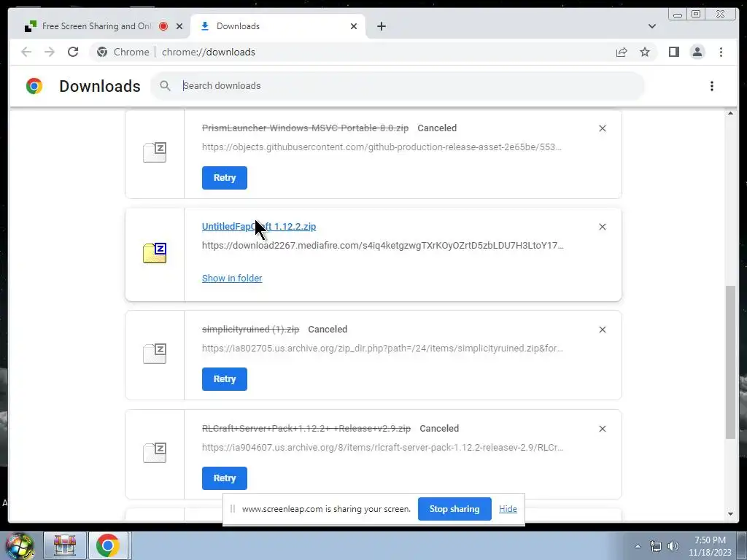Image resolution: width=747 pixels, height=560 pixels.
Task: Reload the downloads page
Action: click(73, 52)
